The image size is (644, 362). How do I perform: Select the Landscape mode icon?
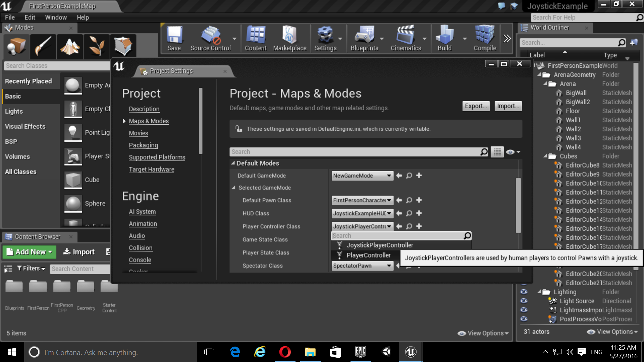click(x=70, y=46)
